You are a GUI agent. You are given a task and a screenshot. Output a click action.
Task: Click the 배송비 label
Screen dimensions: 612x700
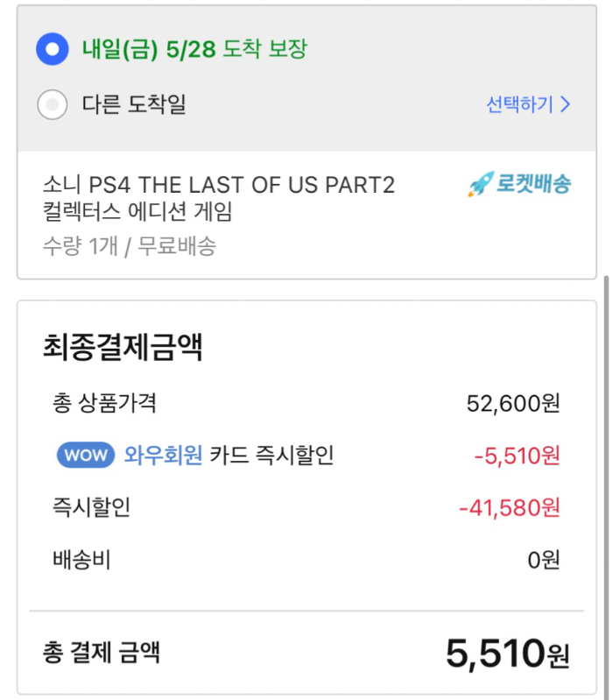click(x=81, y=559)
